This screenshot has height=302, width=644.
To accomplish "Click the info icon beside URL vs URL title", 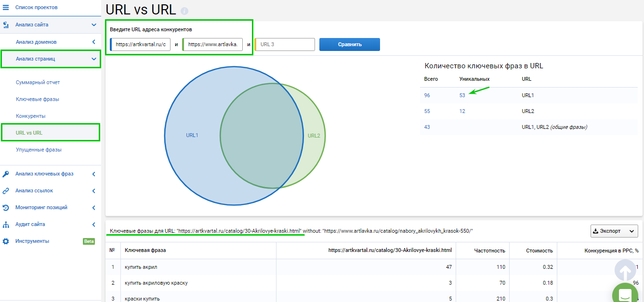I will (x=184, y=11).
